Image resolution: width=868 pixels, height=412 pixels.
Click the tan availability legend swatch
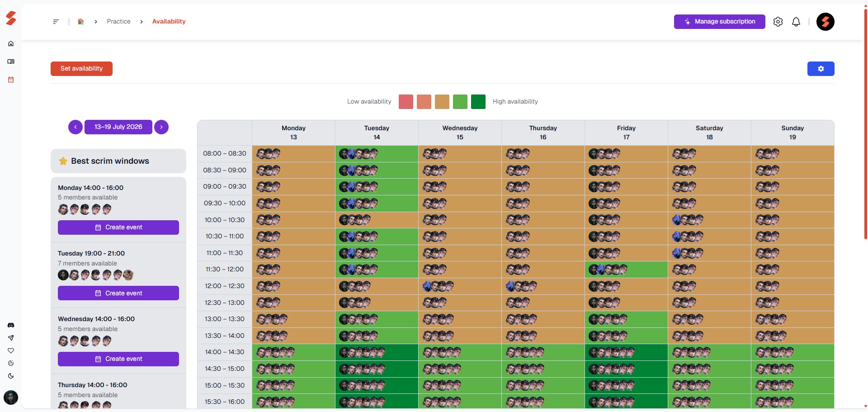[442, 102]
